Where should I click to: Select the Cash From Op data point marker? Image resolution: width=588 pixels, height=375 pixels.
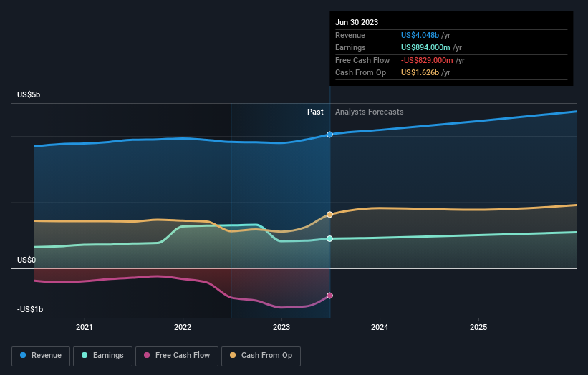click(x=329, y=215)
